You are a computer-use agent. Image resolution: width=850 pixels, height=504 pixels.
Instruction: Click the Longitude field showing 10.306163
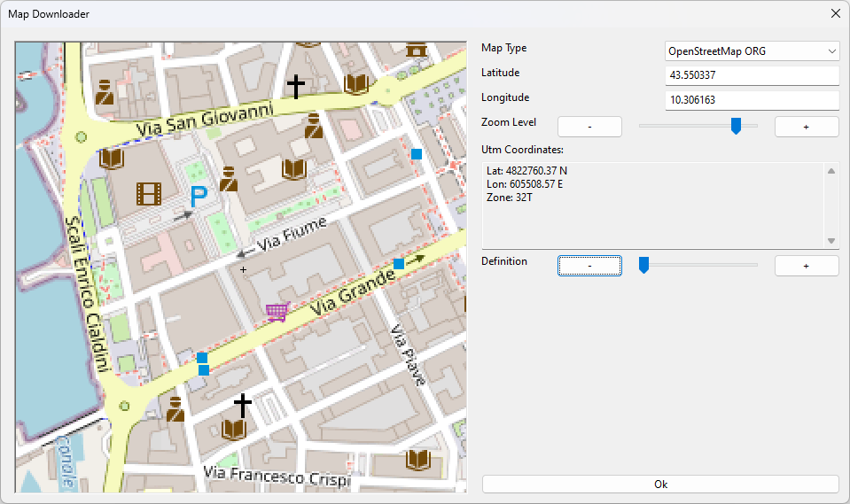(x=752, y=100)
